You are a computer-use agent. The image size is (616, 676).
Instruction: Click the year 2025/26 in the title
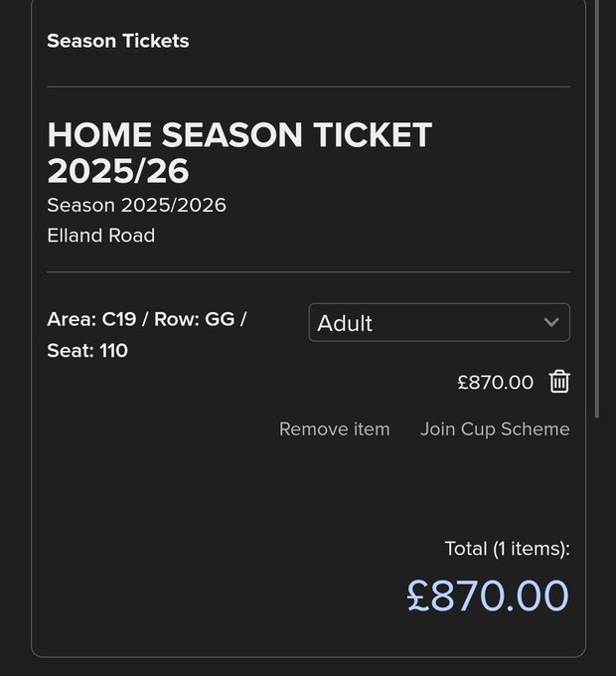pyautogui.click(x=117, y=171)
